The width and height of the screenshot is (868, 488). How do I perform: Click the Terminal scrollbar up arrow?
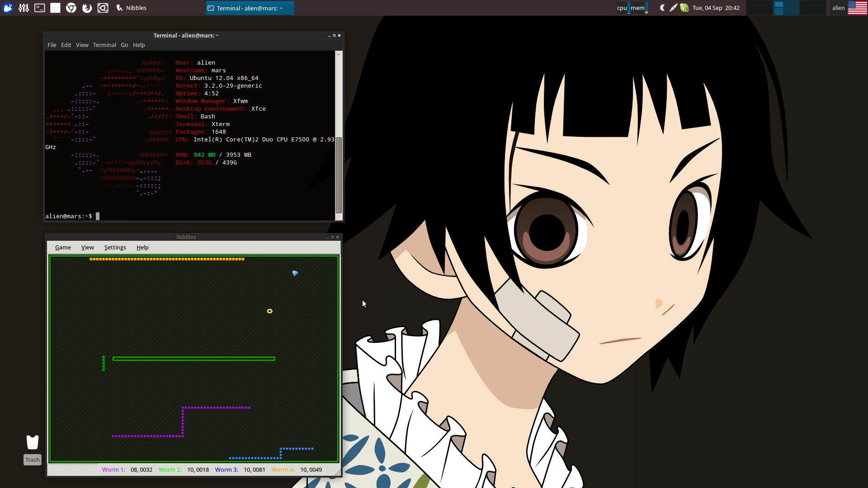[x=339, y=54]
